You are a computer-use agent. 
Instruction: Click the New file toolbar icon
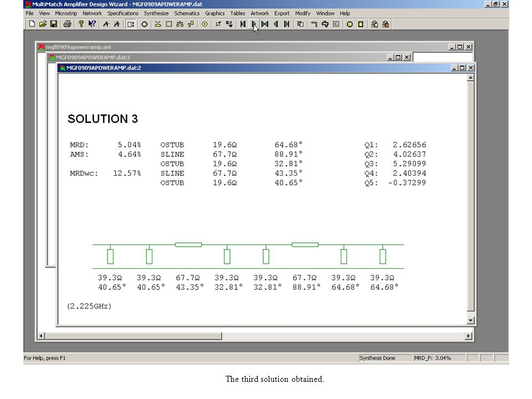pyautogui.click(x=32, y=24)
